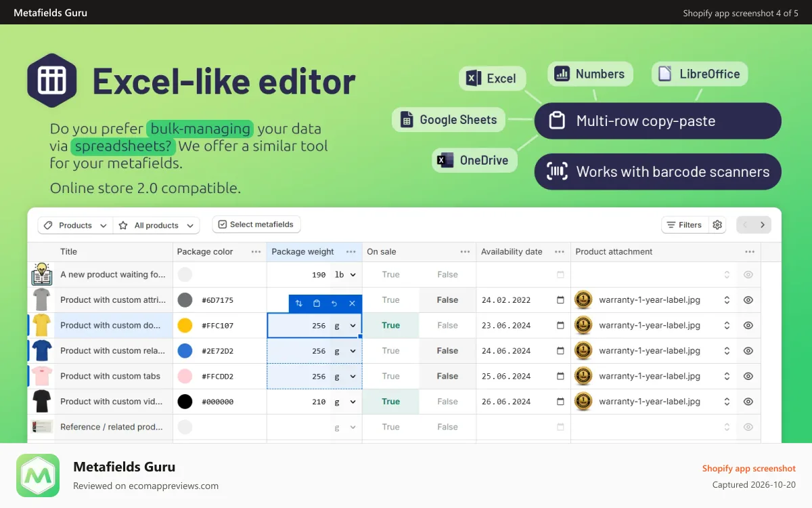Click the Metafields Guru green logo icon

click(x=38, y=475)
